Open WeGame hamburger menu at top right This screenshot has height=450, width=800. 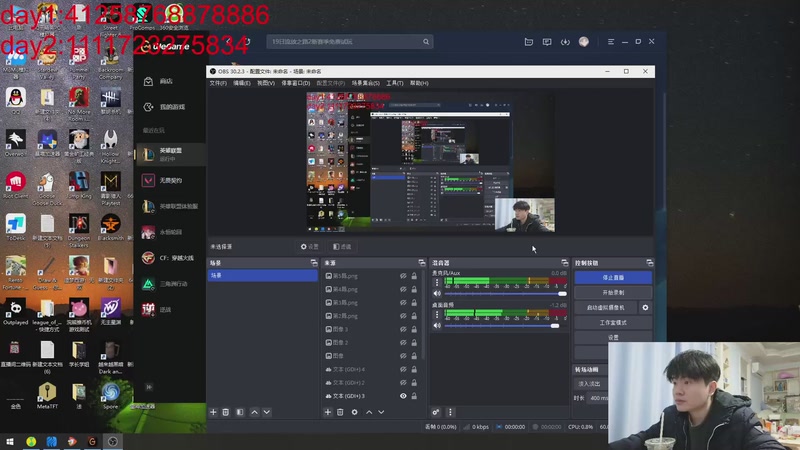[611, 42]
